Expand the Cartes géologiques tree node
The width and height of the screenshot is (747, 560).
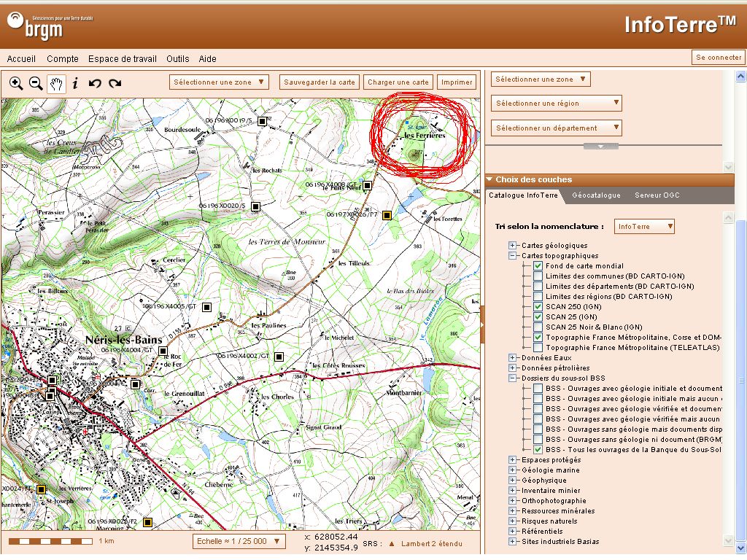(514, 246)
